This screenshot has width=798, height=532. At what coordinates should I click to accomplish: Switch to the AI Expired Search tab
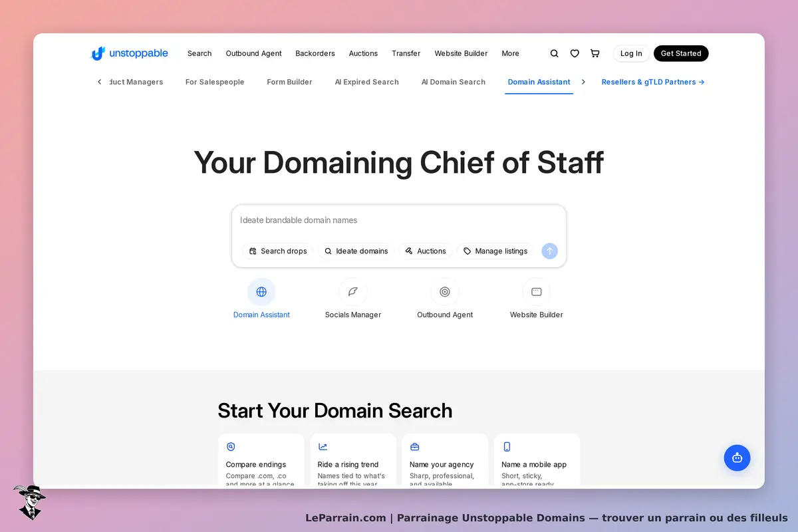click(x=366, y=82)
